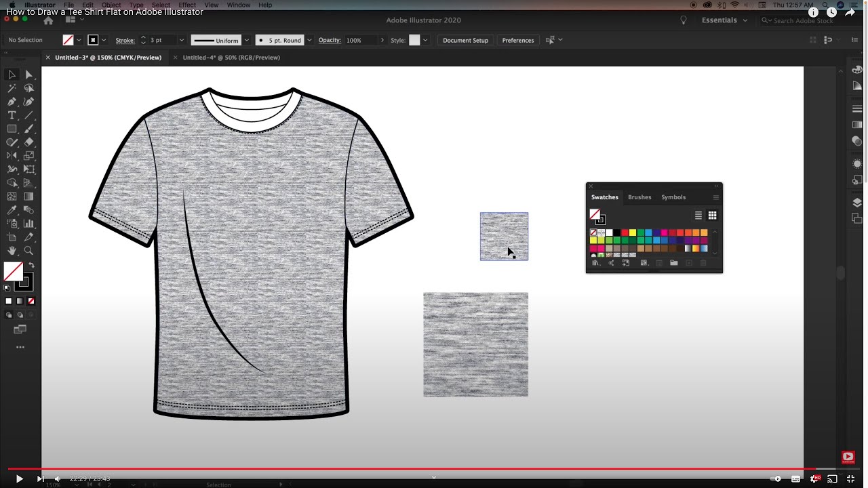This screenshot has width=868, height=488.
Task: Open 5 pt. Round brush dropdown
Action: tap(309, 40)
